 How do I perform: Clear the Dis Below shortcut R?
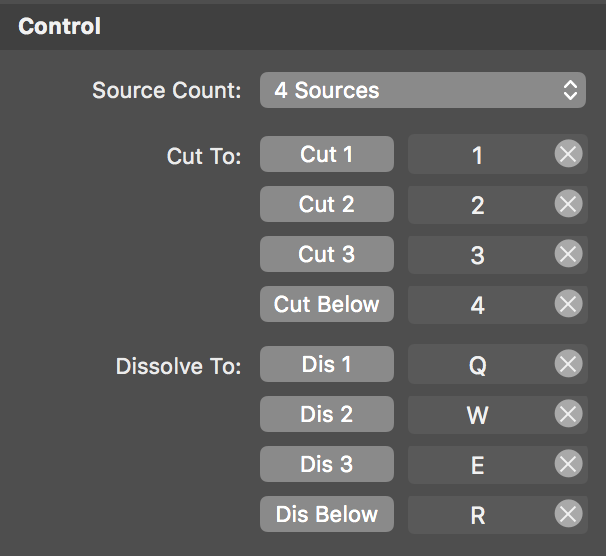(568, 514)
